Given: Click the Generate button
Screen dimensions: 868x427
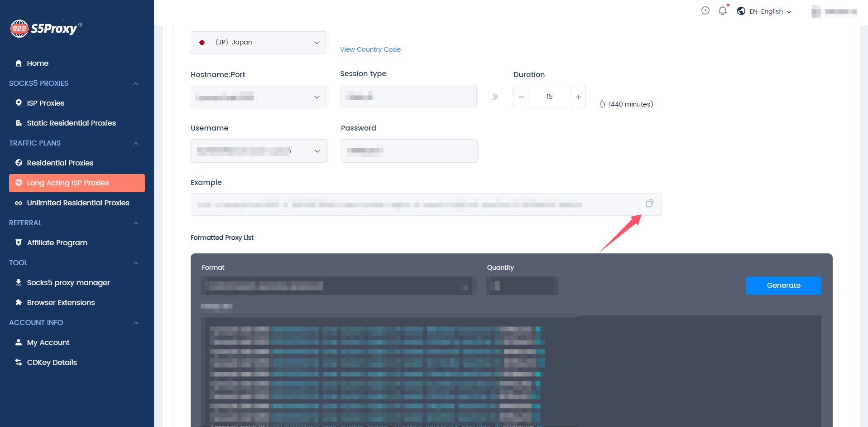Looking at the screenshot, I should (783, 286).
